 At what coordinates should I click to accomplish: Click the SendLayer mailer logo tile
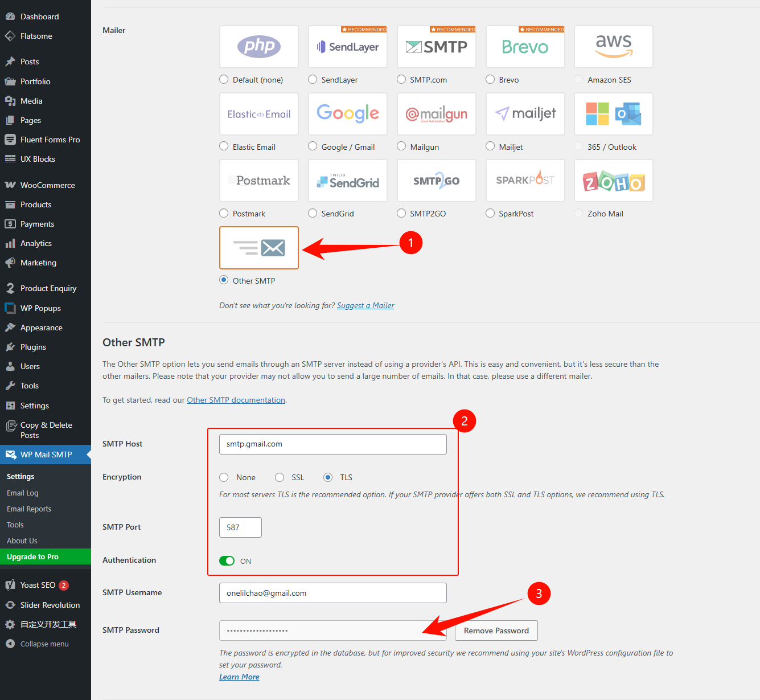coord(347,47)
